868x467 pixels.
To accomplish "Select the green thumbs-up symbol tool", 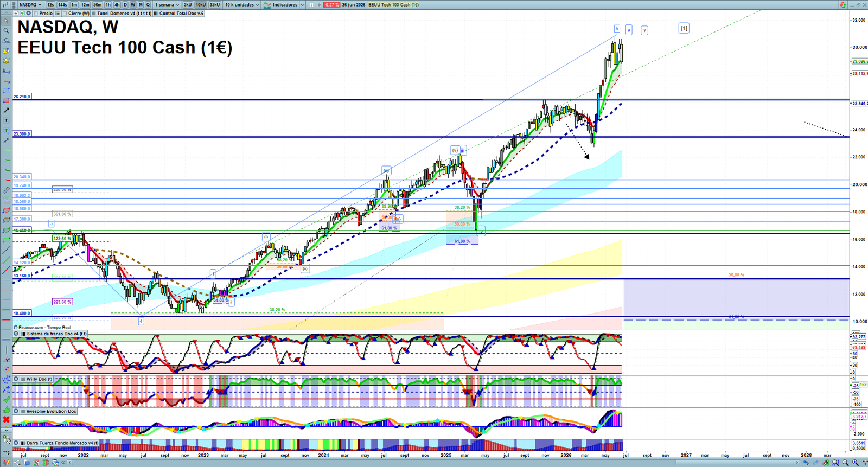I will pyautogui.click(x=6, y=410).
